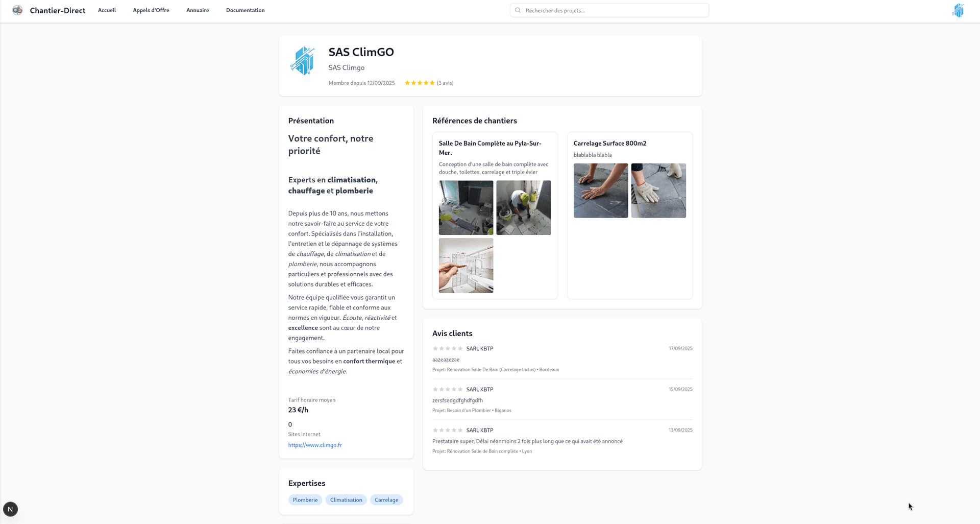980x524 pixels.
Task: Open the https://www.climgo.fr website link
Action: click(314, 445)
